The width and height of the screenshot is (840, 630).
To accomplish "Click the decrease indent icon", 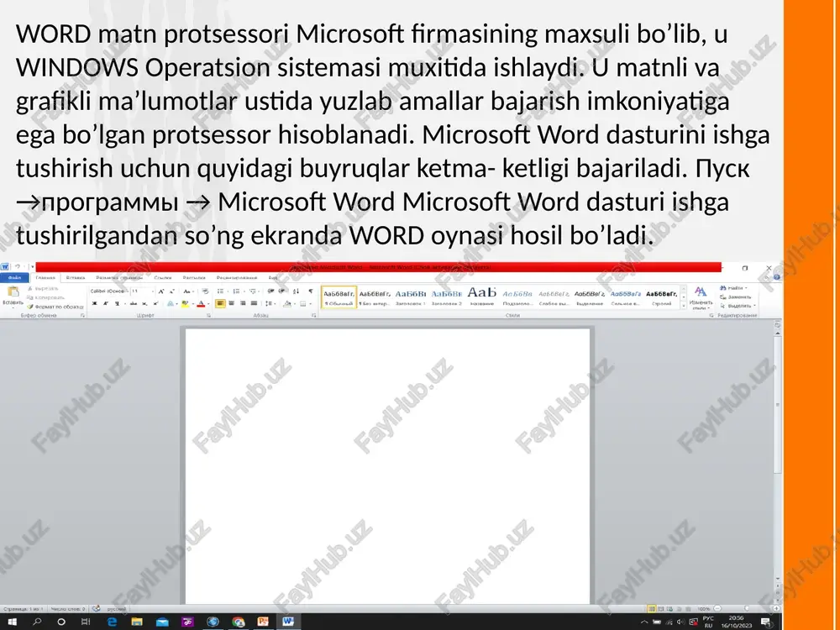I will pyautogui.click(x=270, y=291).
